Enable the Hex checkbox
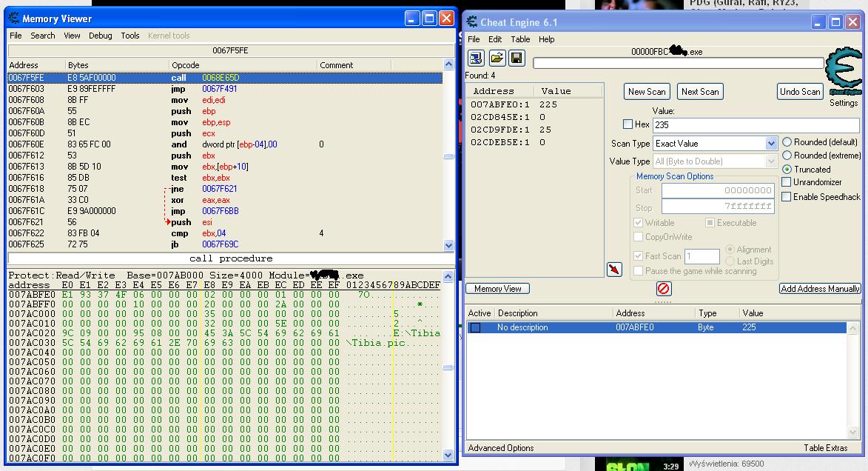The image size is (868, 471). 628,124
